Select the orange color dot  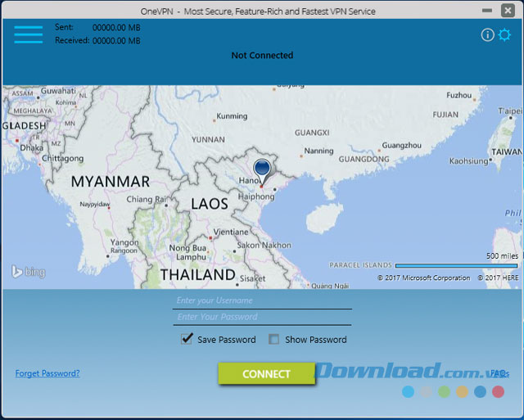pyautogui.click(x=462, y=391)
